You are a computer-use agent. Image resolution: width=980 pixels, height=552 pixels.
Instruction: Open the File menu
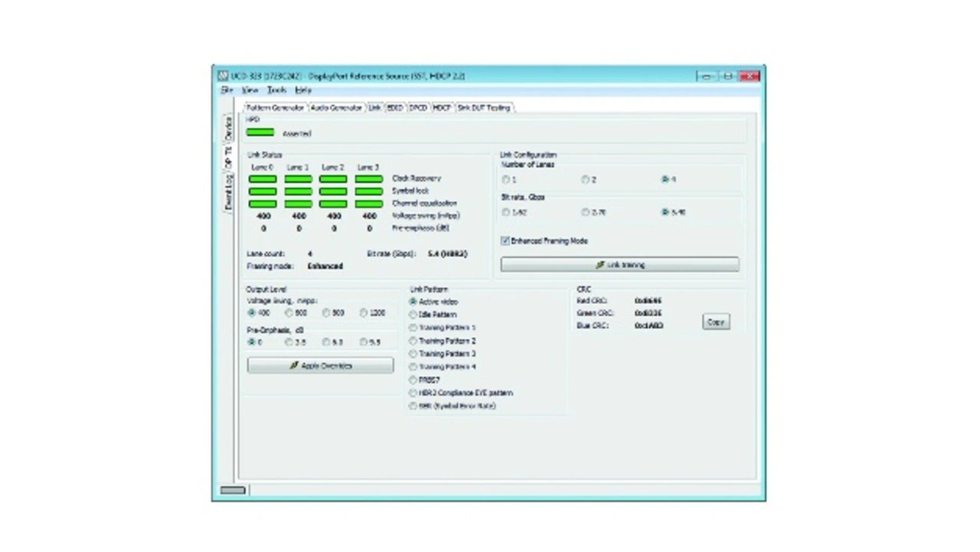click(227, 90)
